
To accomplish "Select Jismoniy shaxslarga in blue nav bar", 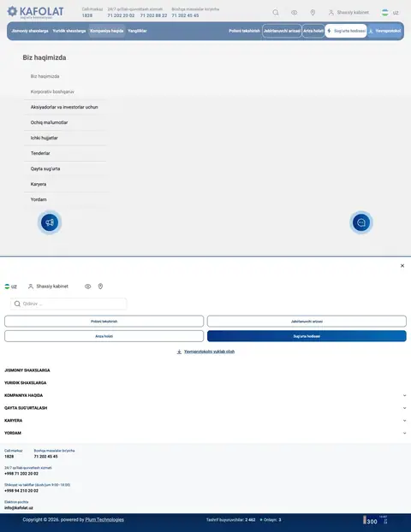I will 30,31.
